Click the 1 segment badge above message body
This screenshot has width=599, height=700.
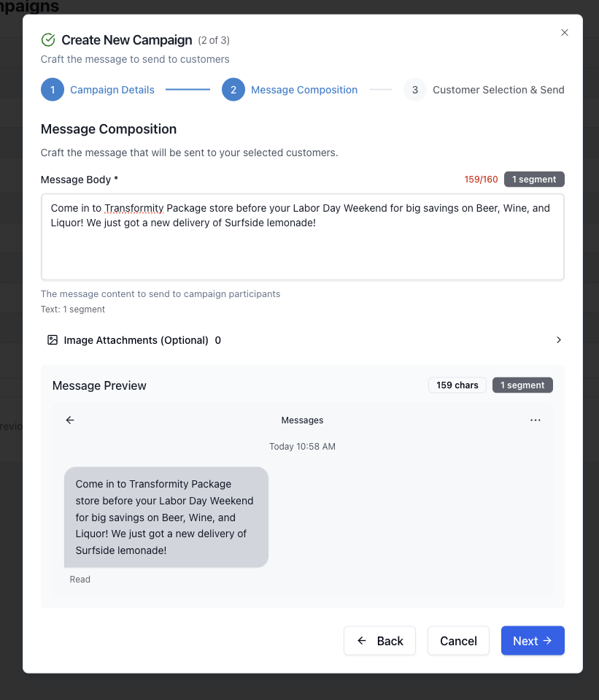534,180
